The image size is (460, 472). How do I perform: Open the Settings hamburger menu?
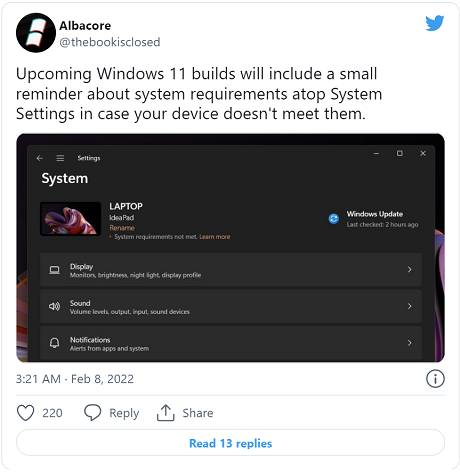click(60, 158)
